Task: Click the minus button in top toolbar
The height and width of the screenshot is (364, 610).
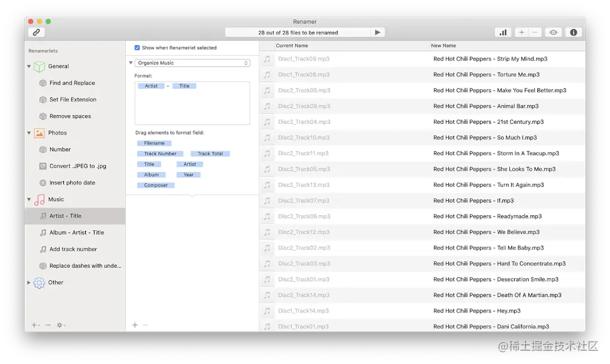Action: coord(535,33)
